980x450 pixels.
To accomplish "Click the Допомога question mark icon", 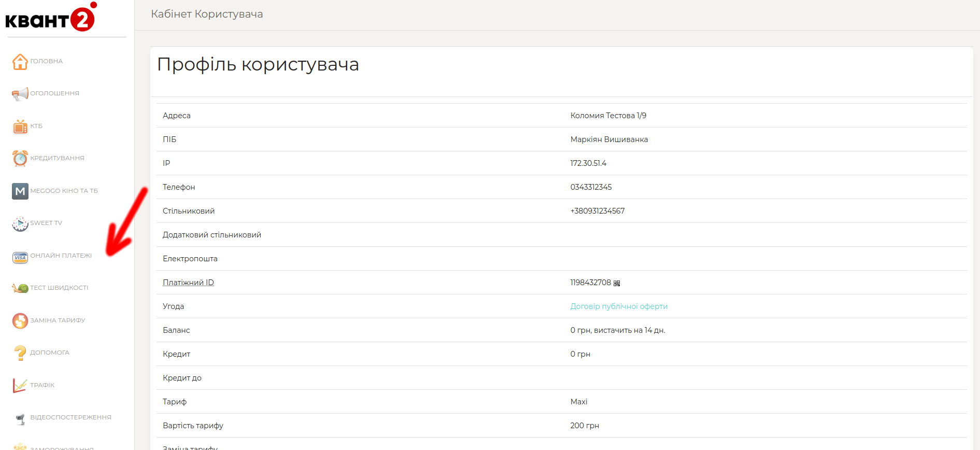I will pyautogui.click(x=20, y=353).
